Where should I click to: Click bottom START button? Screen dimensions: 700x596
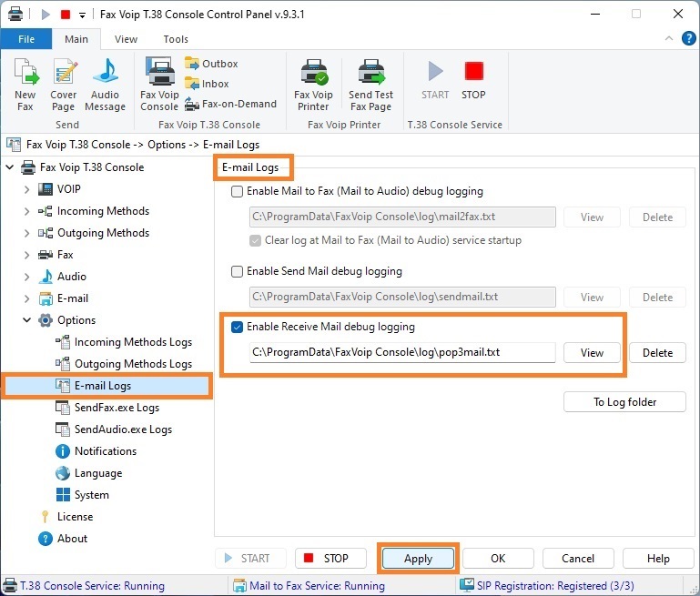pyautogui.click(x=251, y=559)
